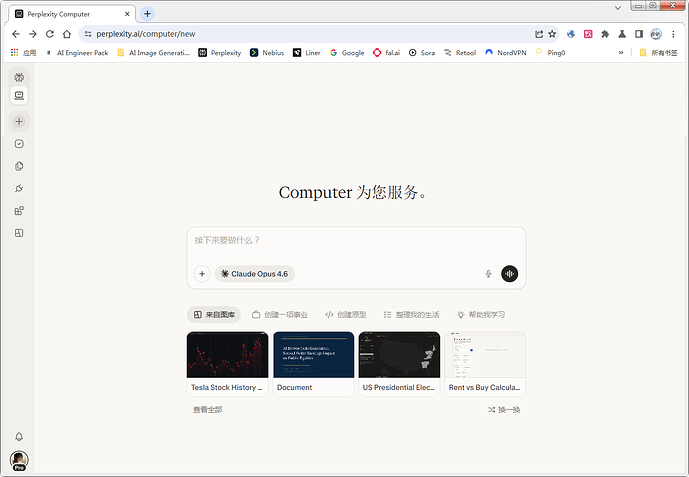This screenshot has height=477, width=689.
Task: Bookmark this page with the star
Action: pos(552,34)
